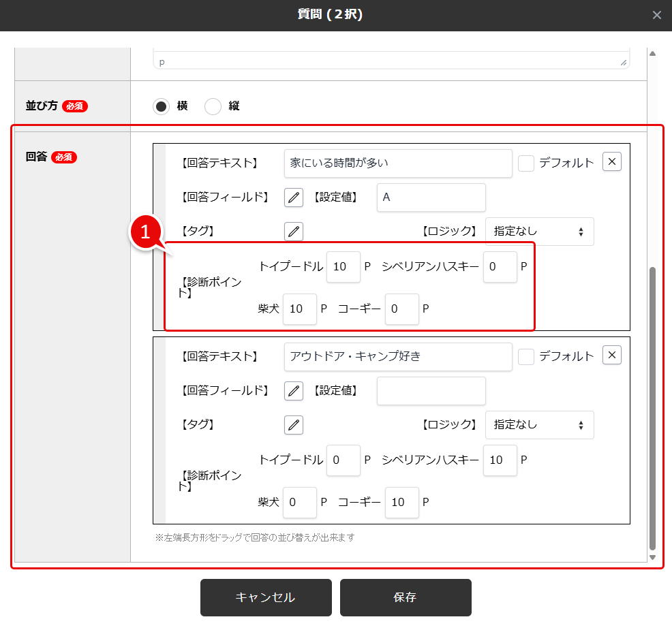Viewport: 672px width, 630px height.
Task: Click the 保存 button to save
Action: 406,597
